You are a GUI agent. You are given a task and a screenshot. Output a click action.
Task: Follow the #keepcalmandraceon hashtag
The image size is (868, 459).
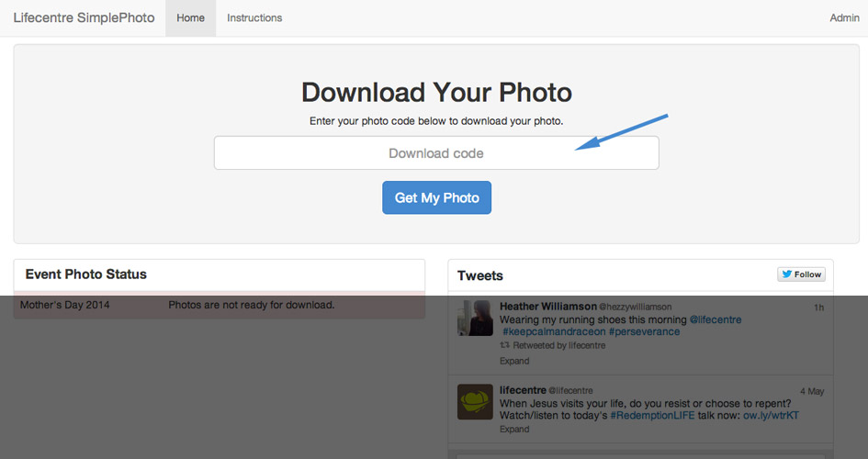tap(554, 331)
